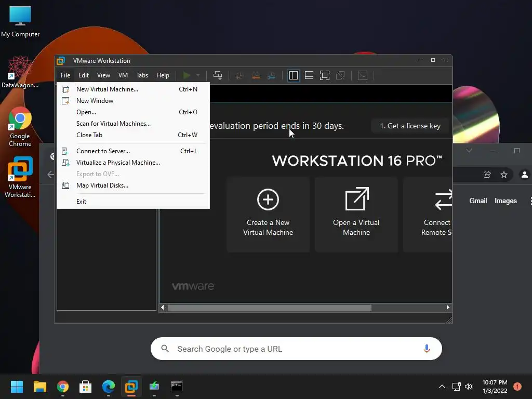
Task: Open Google Chrome desktop shortcut
Action: pos(20,127)
